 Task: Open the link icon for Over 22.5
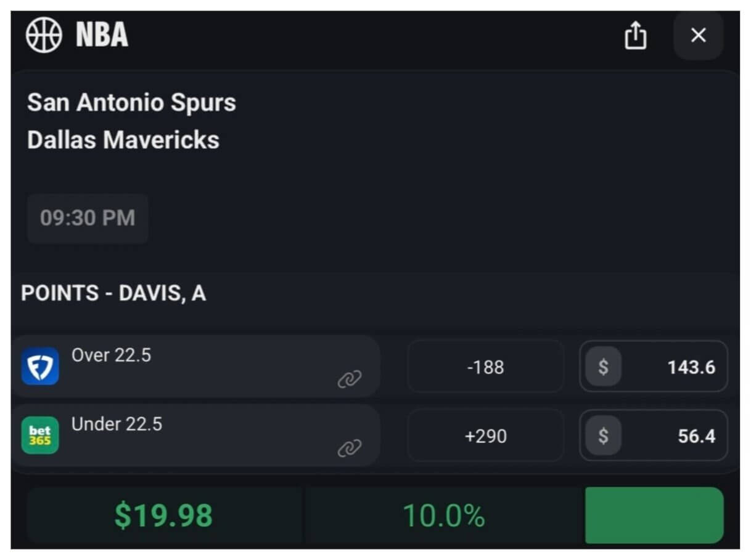tap(349, 379)
